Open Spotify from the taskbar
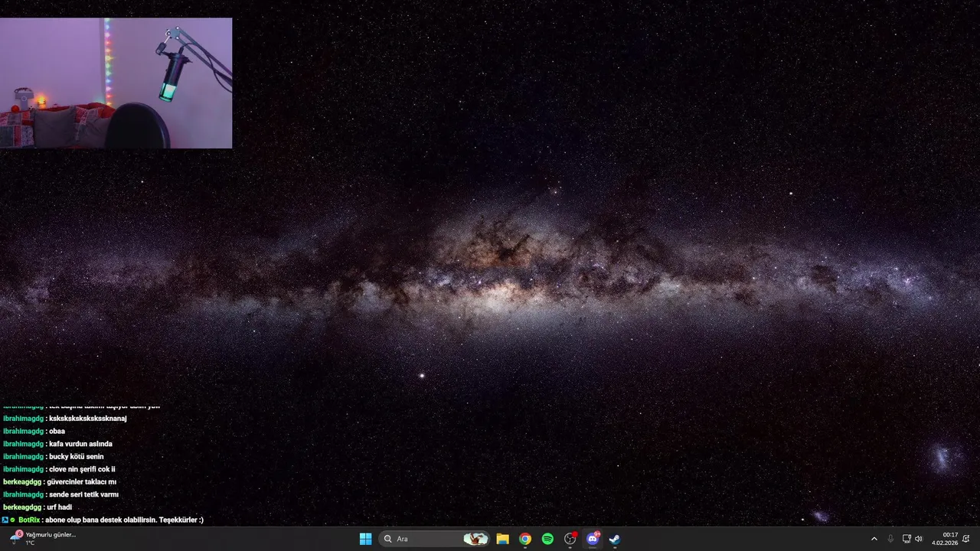The height and width of the screenshot is (551, 980). click(x=547, y=539)
